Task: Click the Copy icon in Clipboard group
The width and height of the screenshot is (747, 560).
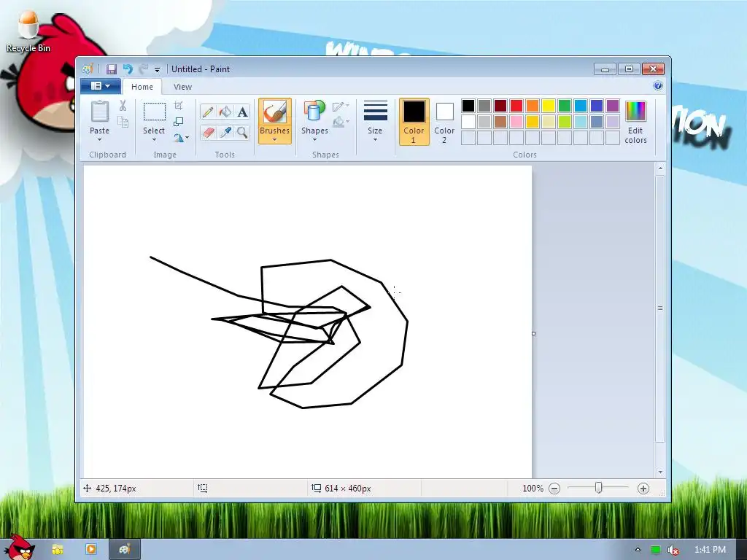Action: point(123,122)
